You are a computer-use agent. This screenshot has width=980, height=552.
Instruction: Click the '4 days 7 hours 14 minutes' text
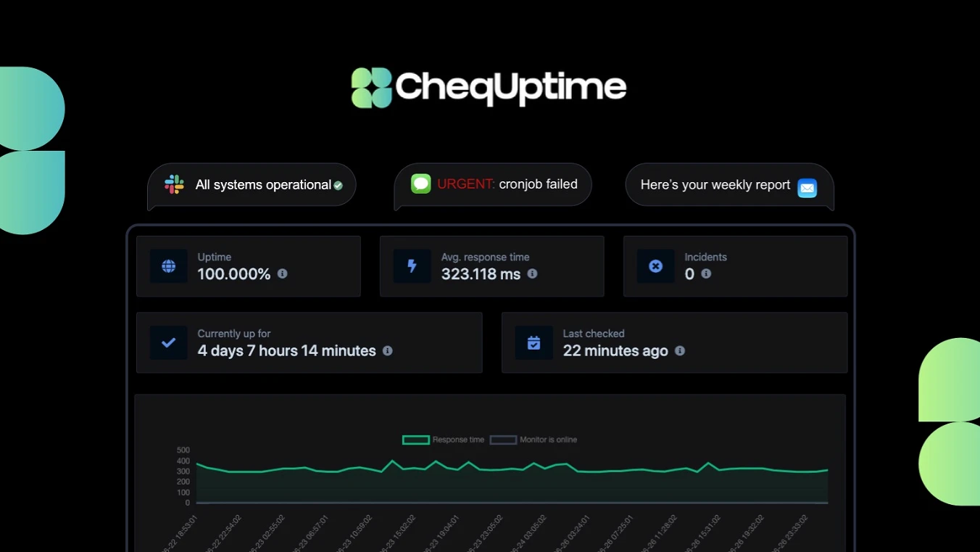pyautogui.click(x=287, y=351)
